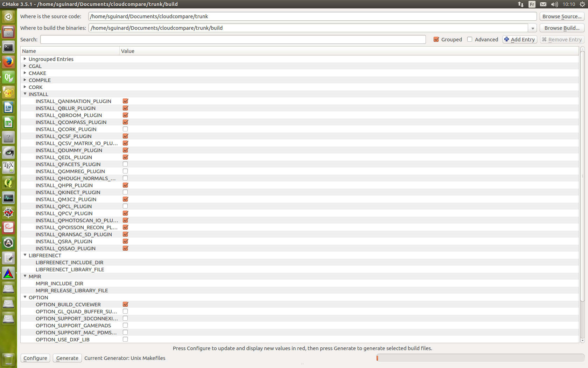
Task: Click into the Search field
Action: (233, 40)
